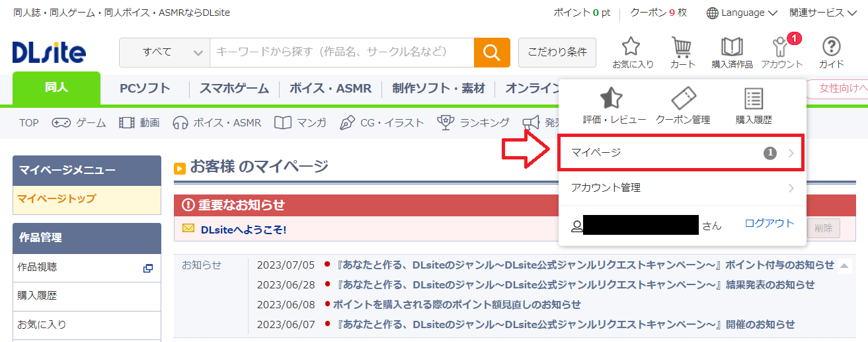Click the クーポン 9 枚 text
The height and width of the screenshot is (342, 868).
[658, 13]
